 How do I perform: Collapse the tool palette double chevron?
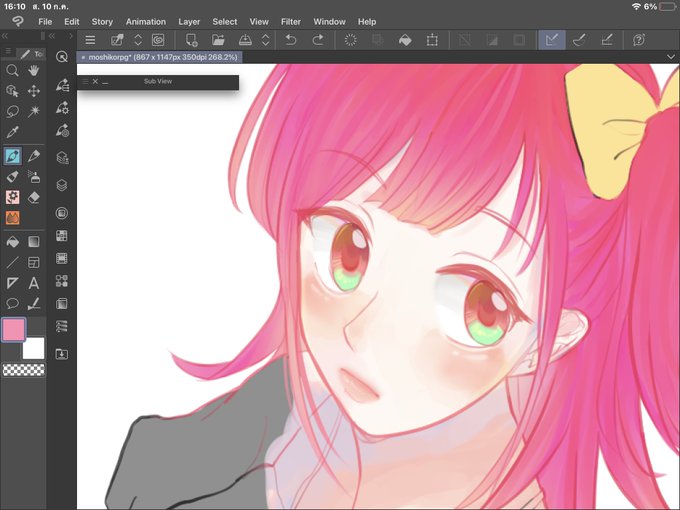point(5,36)
